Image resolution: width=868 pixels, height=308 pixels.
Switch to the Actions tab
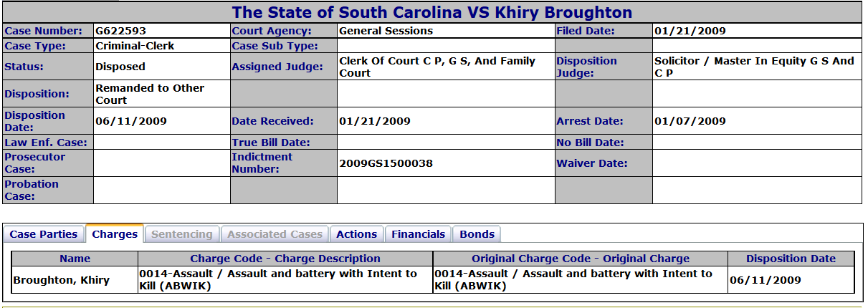[356, 234]
